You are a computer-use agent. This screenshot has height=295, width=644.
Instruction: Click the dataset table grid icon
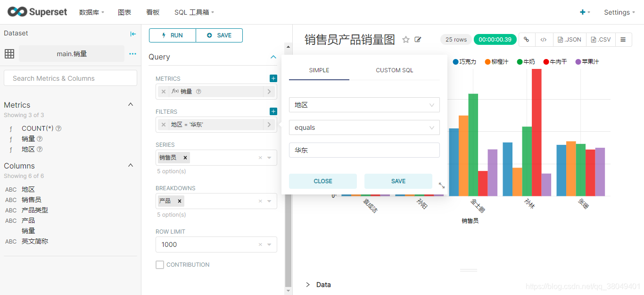[x=9, y=54]
